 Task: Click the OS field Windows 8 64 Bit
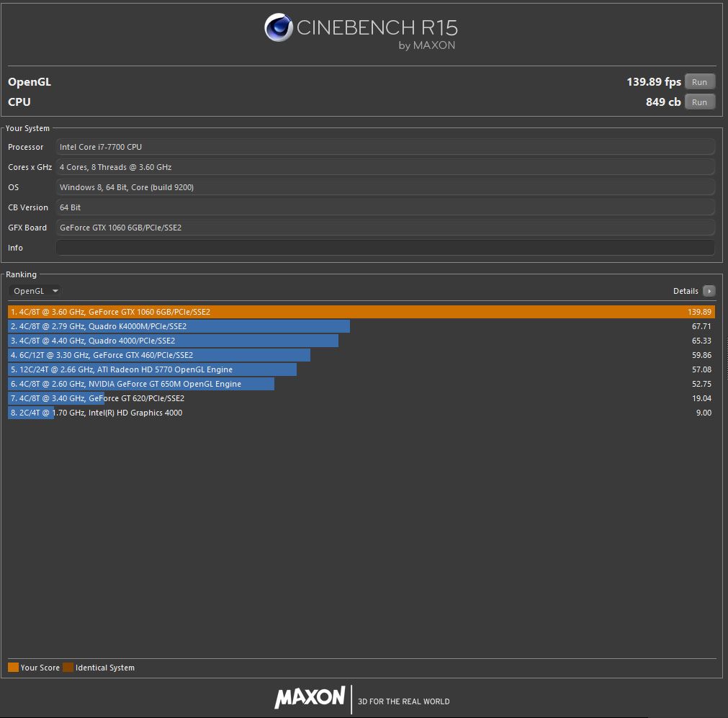click(385, 187)
